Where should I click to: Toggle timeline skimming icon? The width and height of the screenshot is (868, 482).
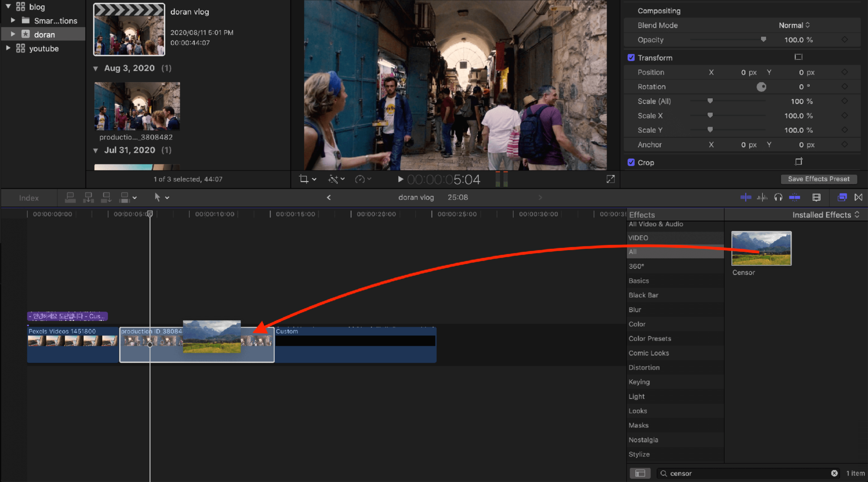click(746, 197)
